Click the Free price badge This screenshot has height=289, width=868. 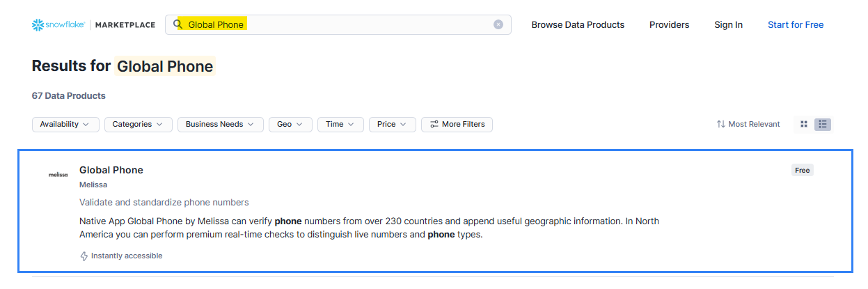pyautogui.click(x=803, y=170)
